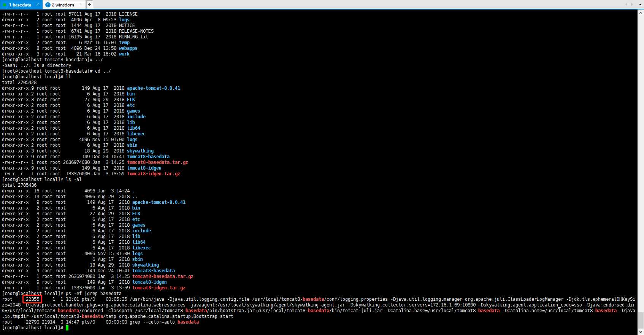Click the tab bar scroll-right arrow

[632, 5]
